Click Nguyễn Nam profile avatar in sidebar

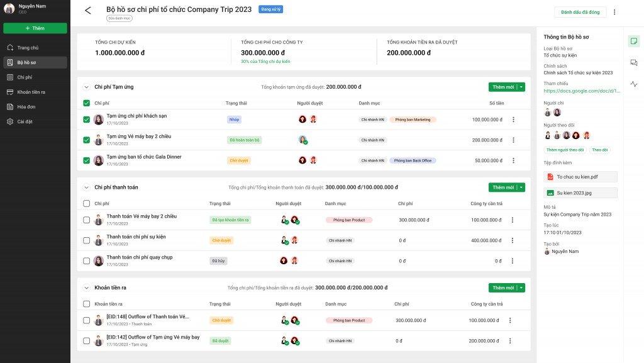coord(9,8)
